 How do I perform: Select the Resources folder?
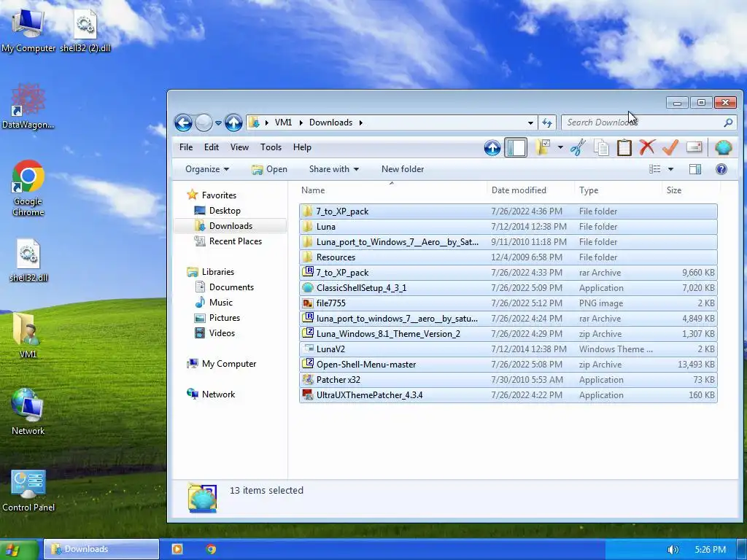508,257
